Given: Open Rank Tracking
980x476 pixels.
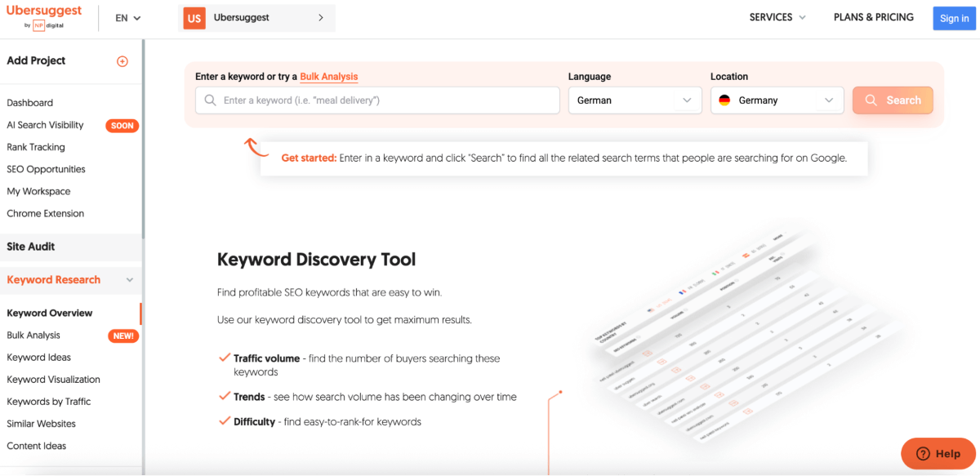Looking at the screenshot, I should [36, 147].
